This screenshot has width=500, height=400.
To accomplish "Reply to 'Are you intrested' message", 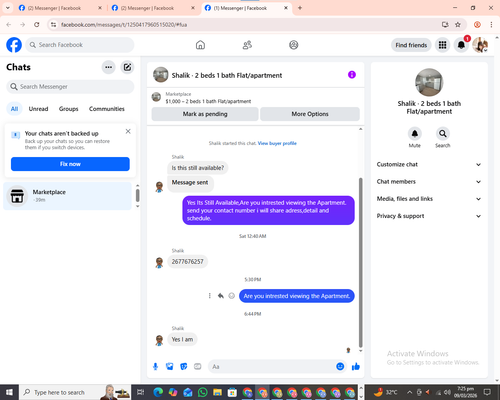I will (221, 296).
